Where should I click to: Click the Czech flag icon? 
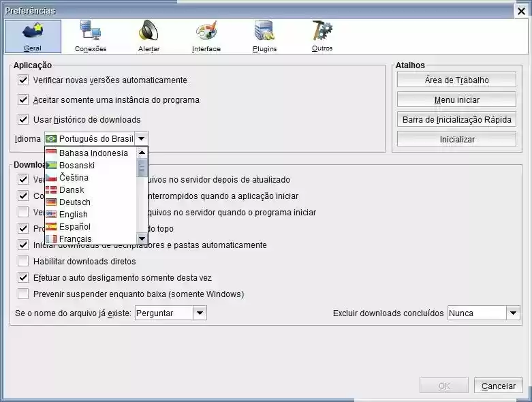[51, 177]
